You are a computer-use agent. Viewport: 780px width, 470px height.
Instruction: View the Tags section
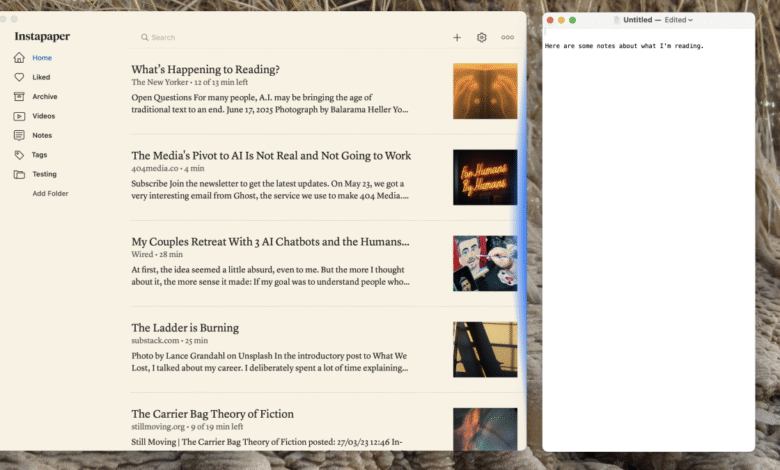[39, 155]
